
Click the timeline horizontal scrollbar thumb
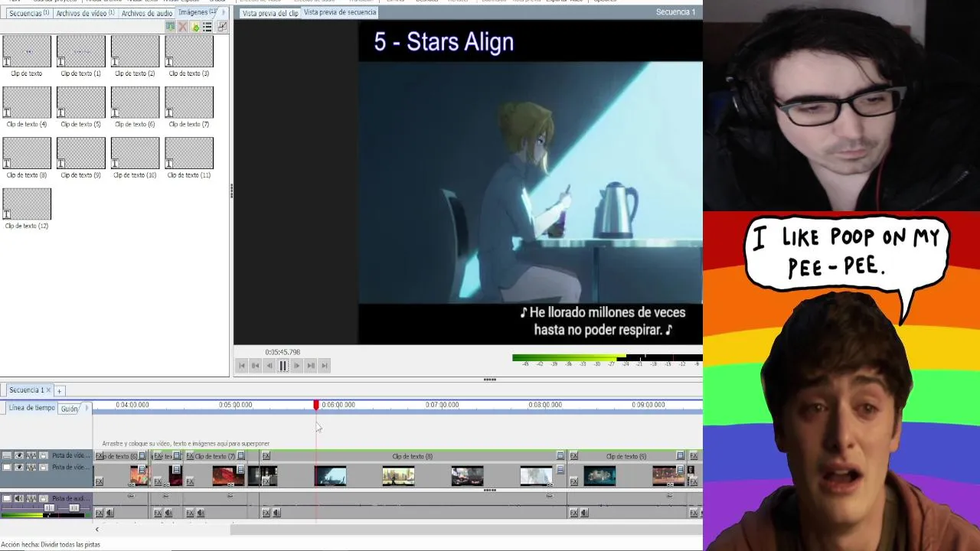coord(467,530)
